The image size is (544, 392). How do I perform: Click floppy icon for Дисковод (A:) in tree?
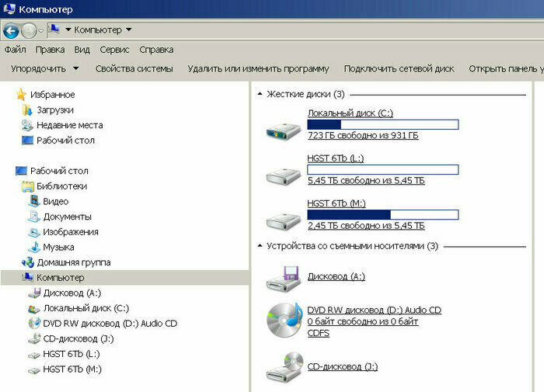pos(34,293)
